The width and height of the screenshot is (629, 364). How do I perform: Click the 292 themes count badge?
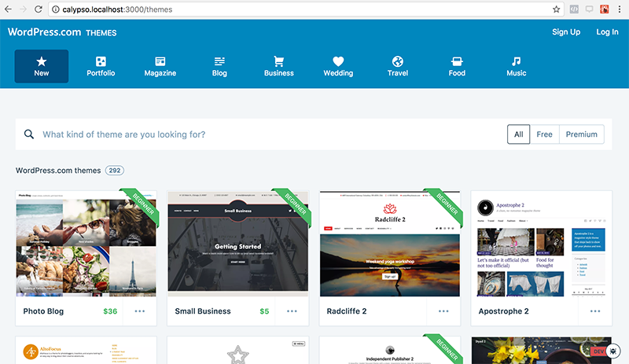tap(115, 171)
